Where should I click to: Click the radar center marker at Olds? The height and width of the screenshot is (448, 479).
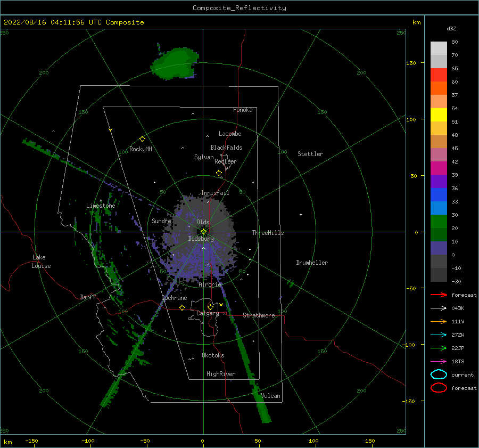click(x=203, y=232)
